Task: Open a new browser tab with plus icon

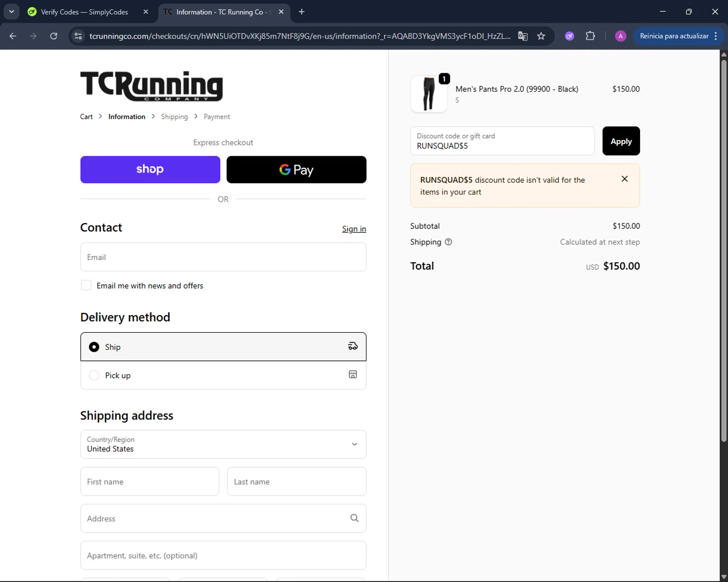Action: click(301, 12)
